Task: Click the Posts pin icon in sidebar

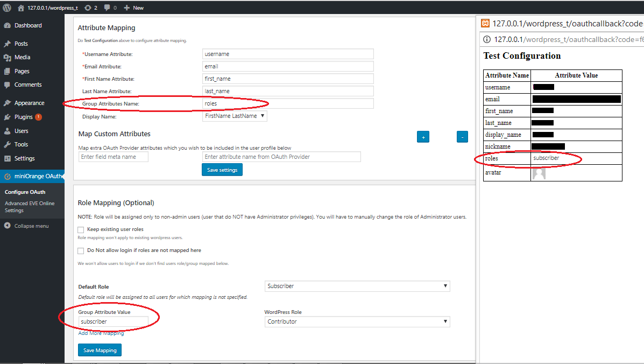Action: 8,44
